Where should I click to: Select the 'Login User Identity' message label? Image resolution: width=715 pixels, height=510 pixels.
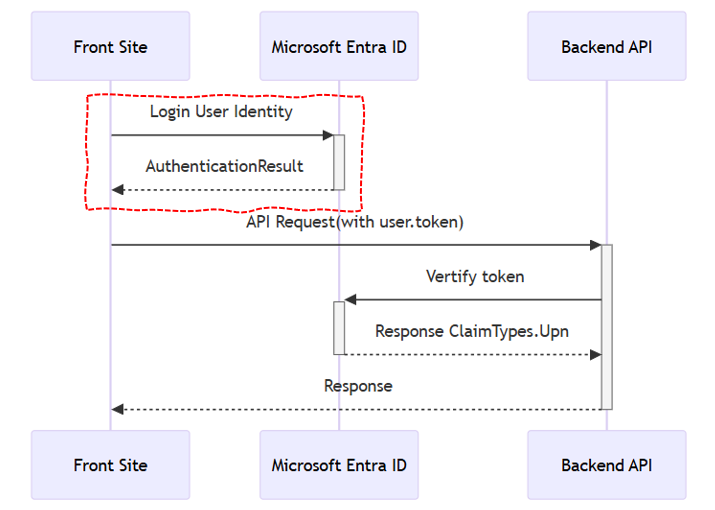coord(221,112)
